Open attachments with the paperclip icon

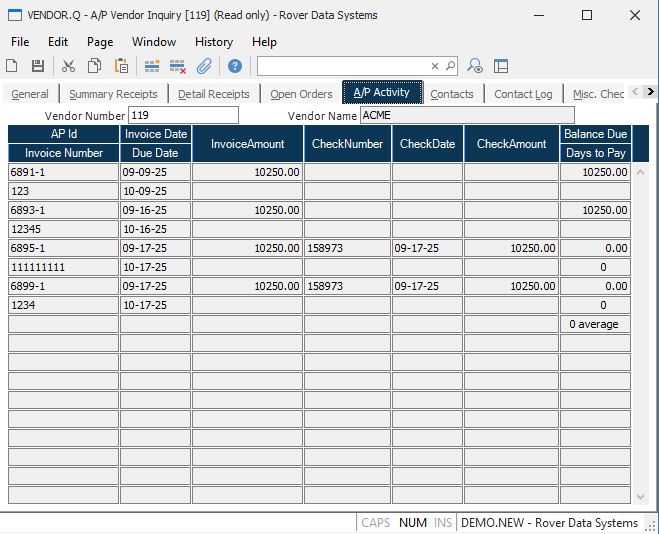point(204,66)
